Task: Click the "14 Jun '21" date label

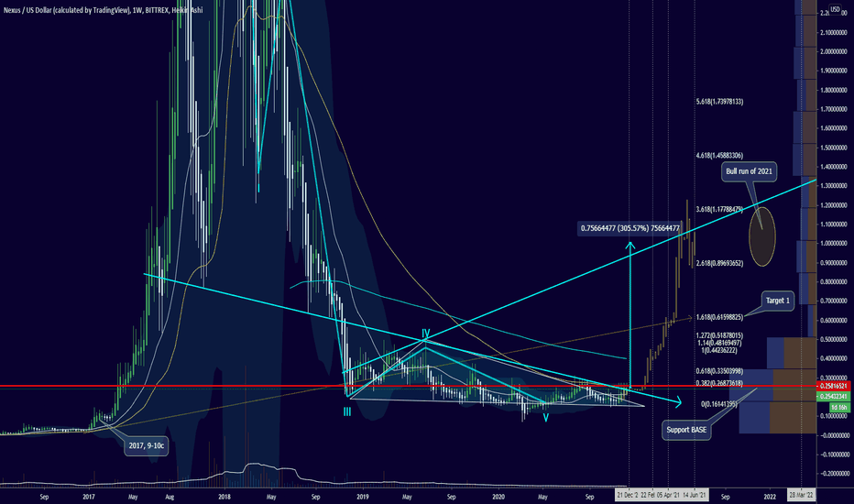Action: click(x=695, y=496)
